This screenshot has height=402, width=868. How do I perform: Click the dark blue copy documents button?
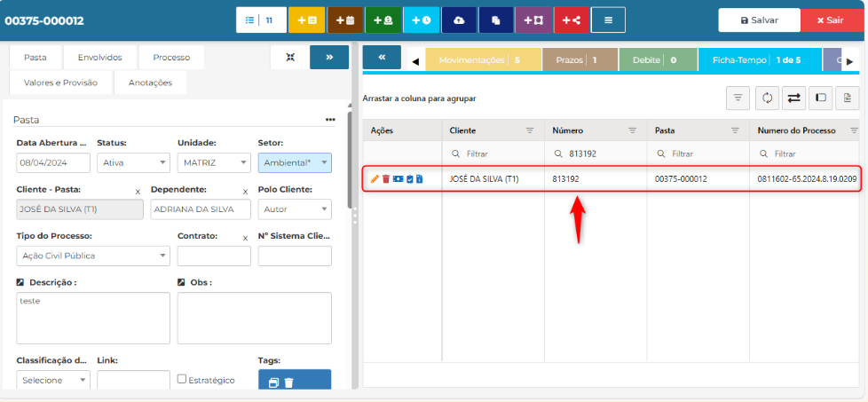pos(496,20)
